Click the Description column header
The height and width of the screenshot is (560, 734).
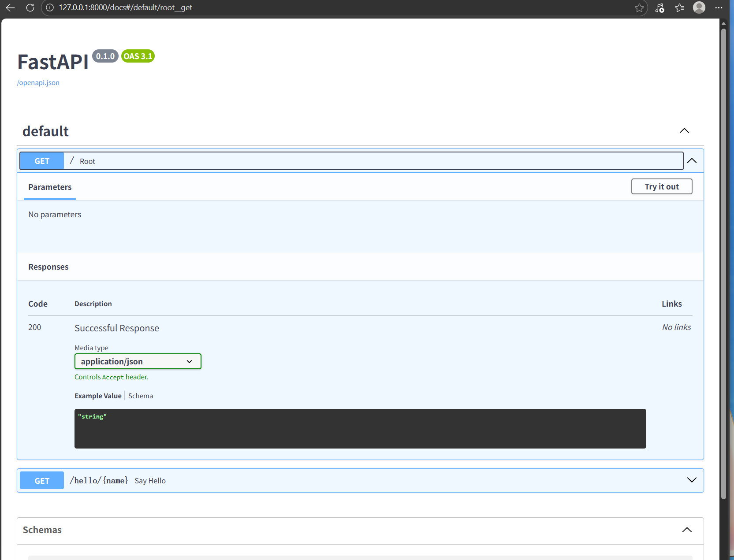(x=93, y=304)
